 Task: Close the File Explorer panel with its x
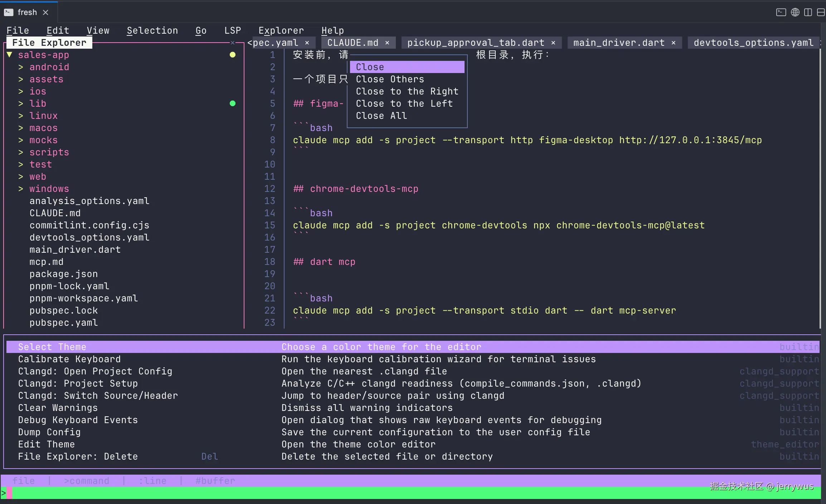(x=233, y=43)
